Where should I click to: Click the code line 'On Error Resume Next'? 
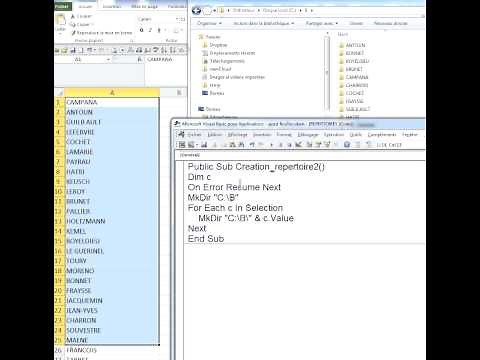[234, 187]
